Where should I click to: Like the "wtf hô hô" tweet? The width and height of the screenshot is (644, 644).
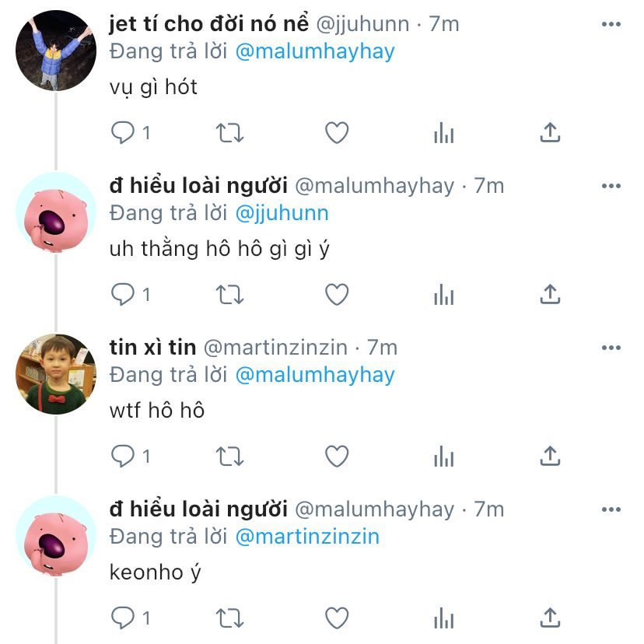coord(336,457)
